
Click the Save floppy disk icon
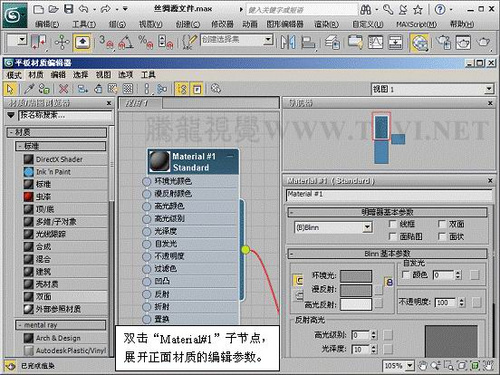[x=69, y=9]
